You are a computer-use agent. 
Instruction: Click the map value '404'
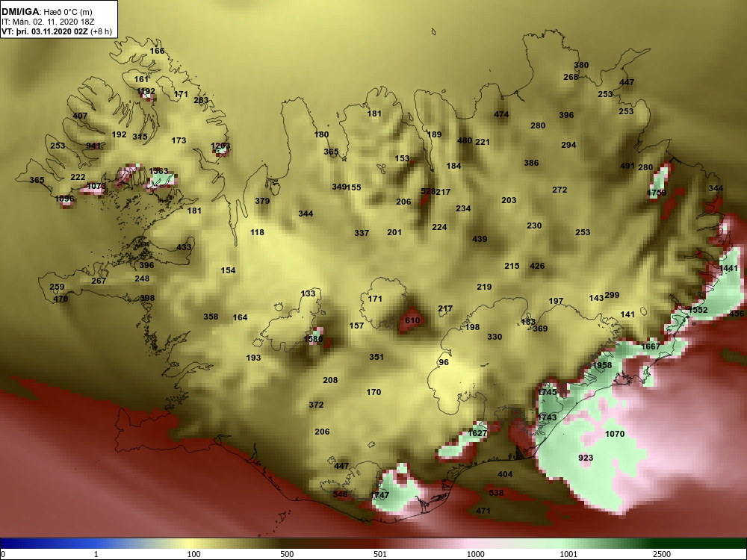(x=505, y=474)
